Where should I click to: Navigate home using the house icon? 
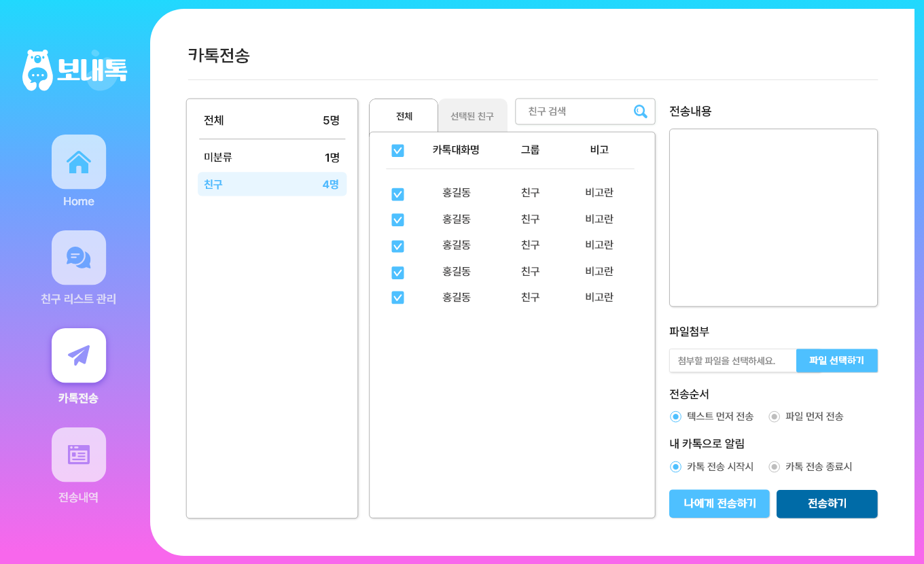[x=78, y=162]
